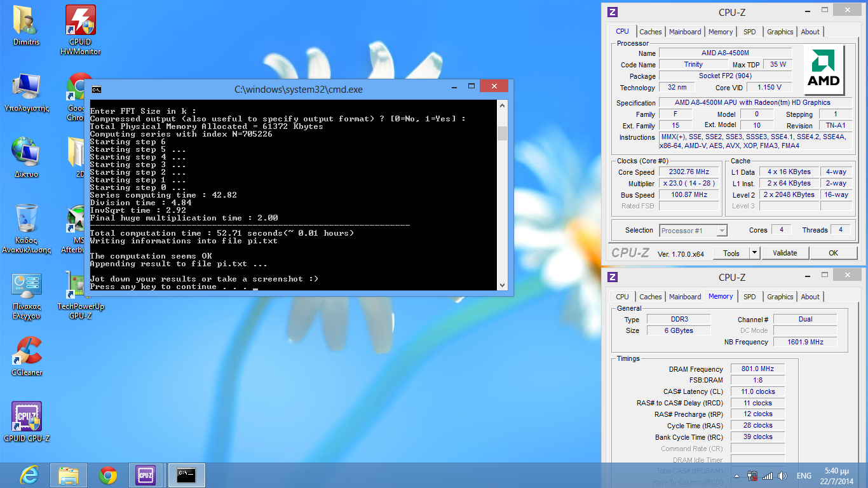868x488 pixels.
Task: Open CPUID HWMonitor desktop shortcut
Action: (81, 30)
